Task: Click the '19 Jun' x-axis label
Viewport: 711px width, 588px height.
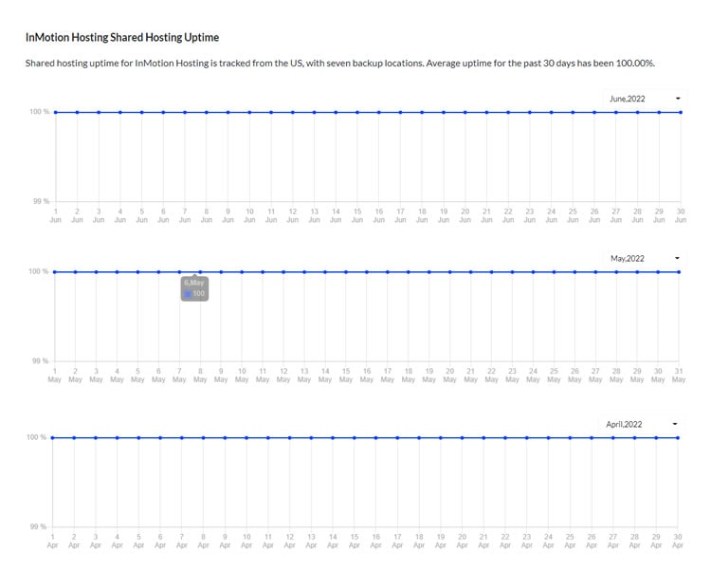Action: [x=444, y=215]
